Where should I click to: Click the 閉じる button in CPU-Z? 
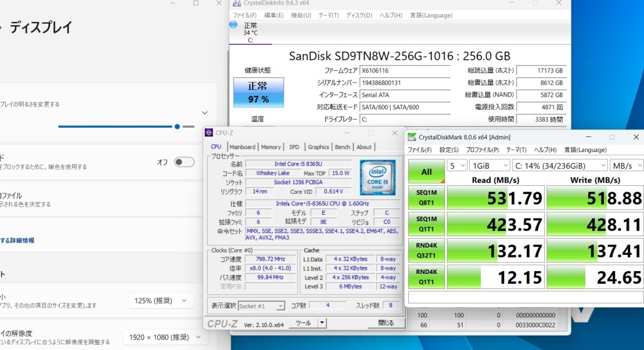coord(386,323)
